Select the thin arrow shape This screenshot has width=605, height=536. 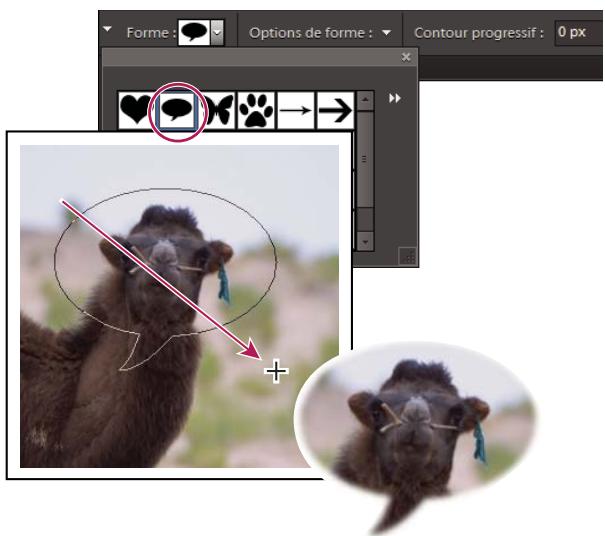[x=296, y=110]
